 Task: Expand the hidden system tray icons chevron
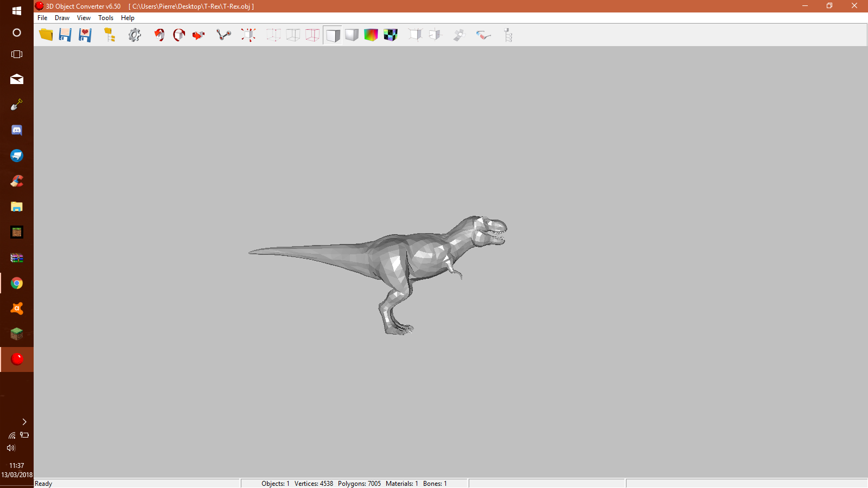click(24, 422)
